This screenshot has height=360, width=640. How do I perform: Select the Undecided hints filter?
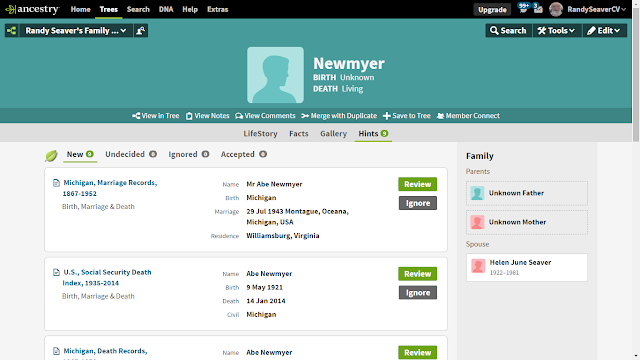(131, 154)
